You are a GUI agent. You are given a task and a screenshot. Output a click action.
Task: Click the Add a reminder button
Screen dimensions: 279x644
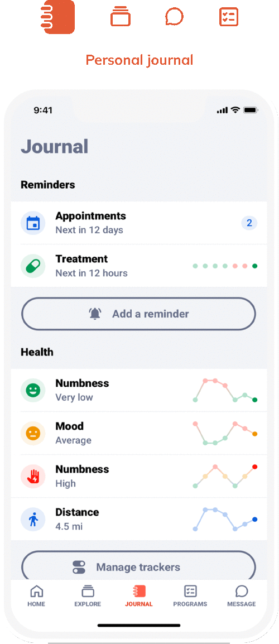[138, 314]
